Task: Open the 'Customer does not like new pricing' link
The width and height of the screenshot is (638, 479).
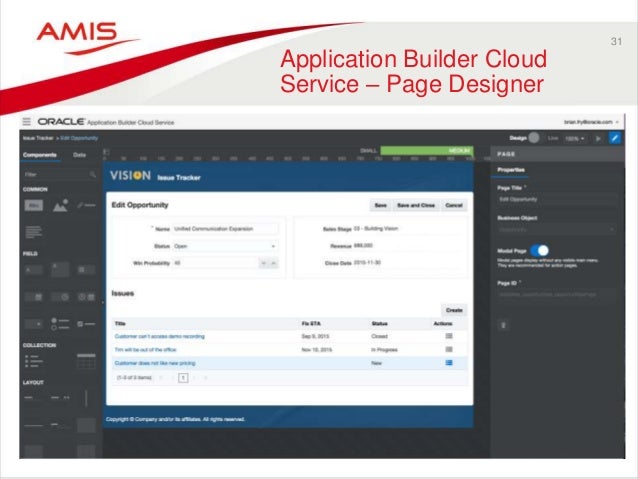Action: [155, 363]
